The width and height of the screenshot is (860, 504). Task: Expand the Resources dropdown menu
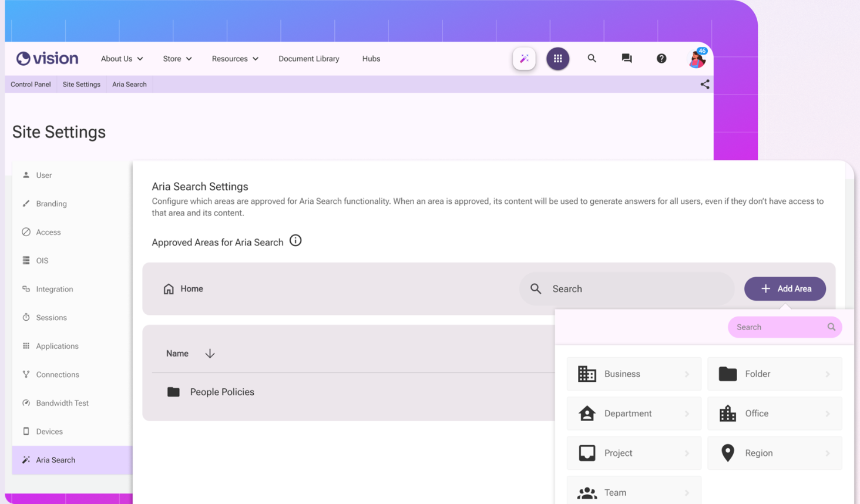click(235, 59)
